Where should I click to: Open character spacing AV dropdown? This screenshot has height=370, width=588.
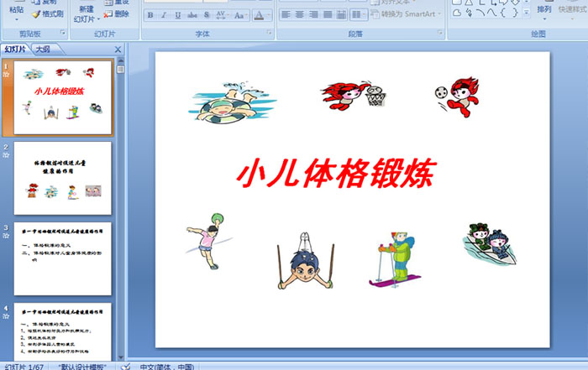point(221,15)
